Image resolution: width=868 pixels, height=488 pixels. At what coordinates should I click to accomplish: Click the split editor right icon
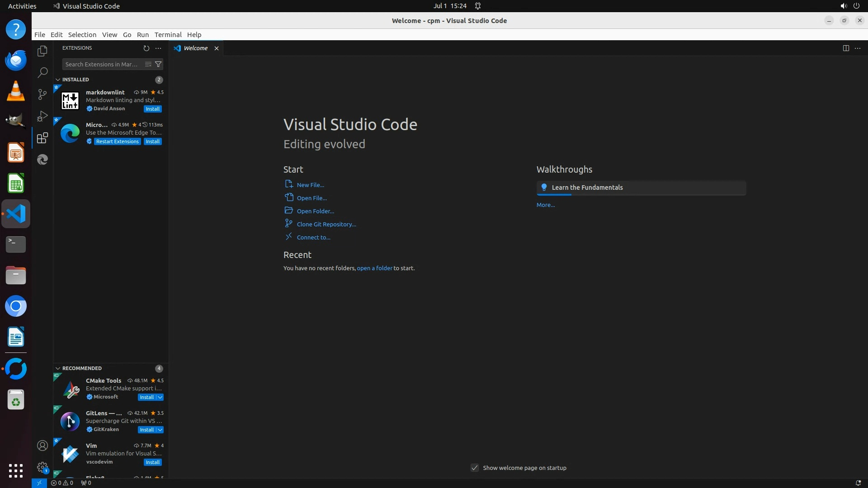pos(846,48)
